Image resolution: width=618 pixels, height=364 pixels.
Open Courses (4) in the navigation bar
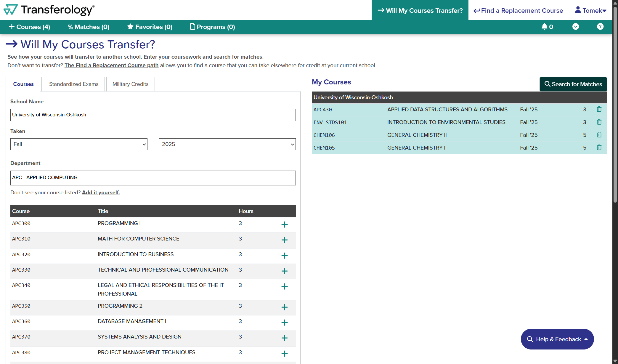tap(30, 27)
